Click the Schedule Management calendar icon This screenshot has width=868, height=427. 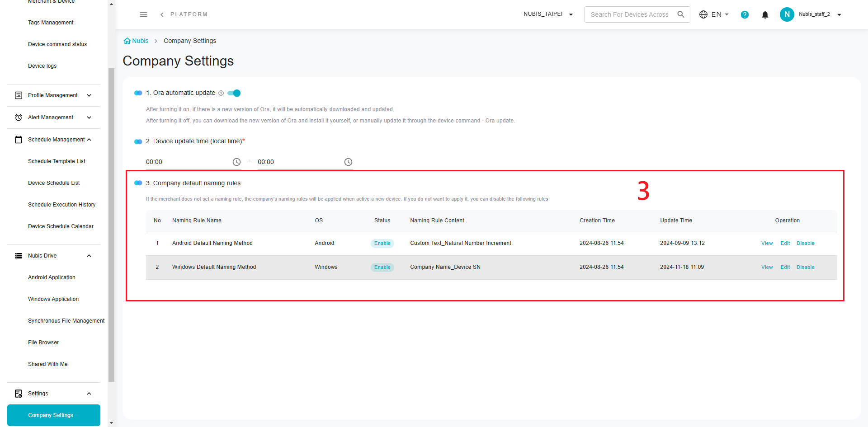click(19, 140)
